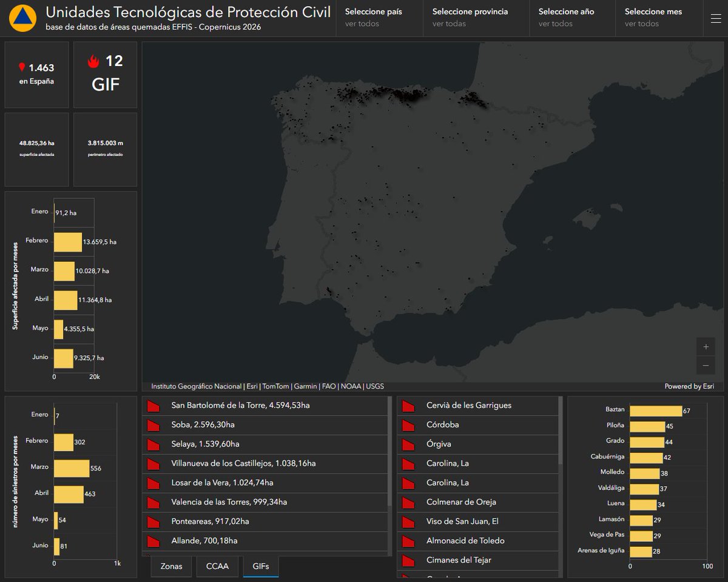Click the municipality list vertical scrollbar
This screenshot has height=582, width=728.
(x=560, y=430)
